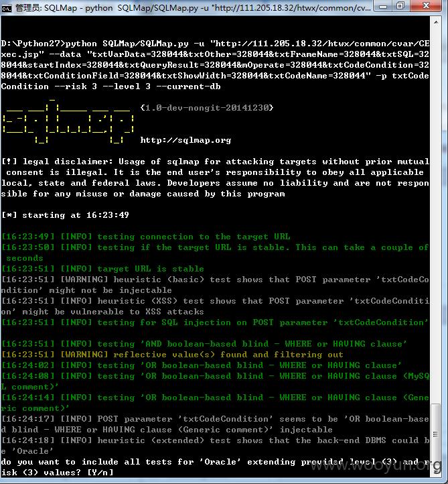The width and height of the screenshot is (448, 484).
Task: Click the 'reflective value(s) found' warning line
Action: pos(172,355)
